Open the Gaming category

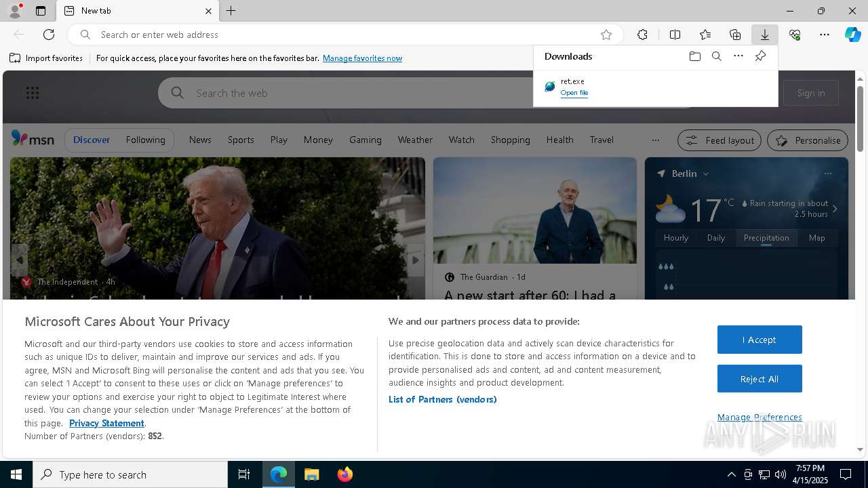[366, 140]
